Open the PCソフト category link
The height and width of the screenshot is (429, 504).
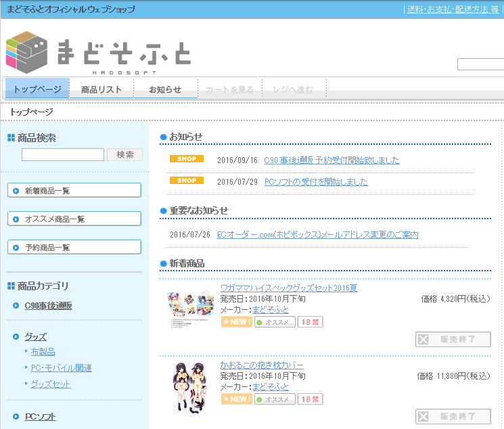pyautogui.click(x=40, y=417)
